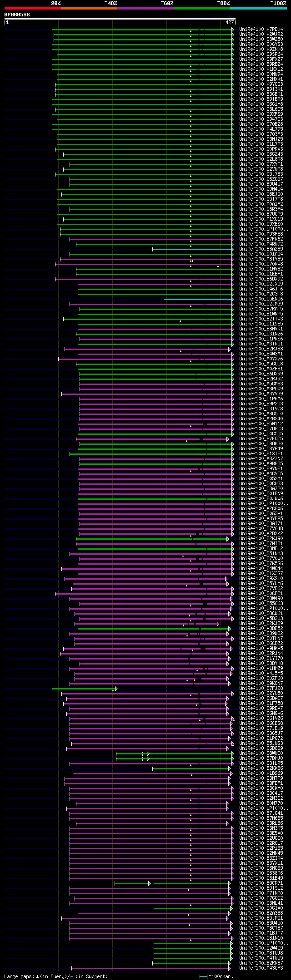Click the purple arrowhead ending the UniRef100_B2KJ88 alignment
This screenshot has height=980, width=291.
[230, 349]
